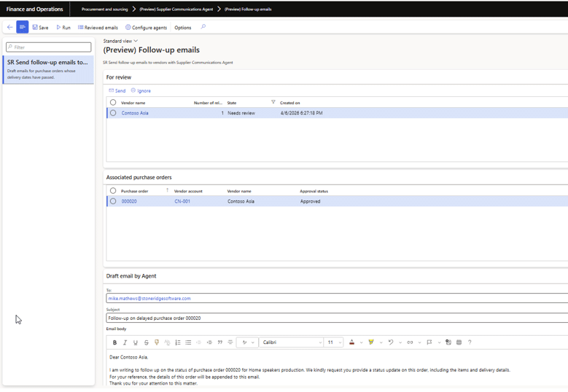This screenshot has width=568, height=392.
Task: Open the toolbar search magnifier
Action: [x=203, y=27]
